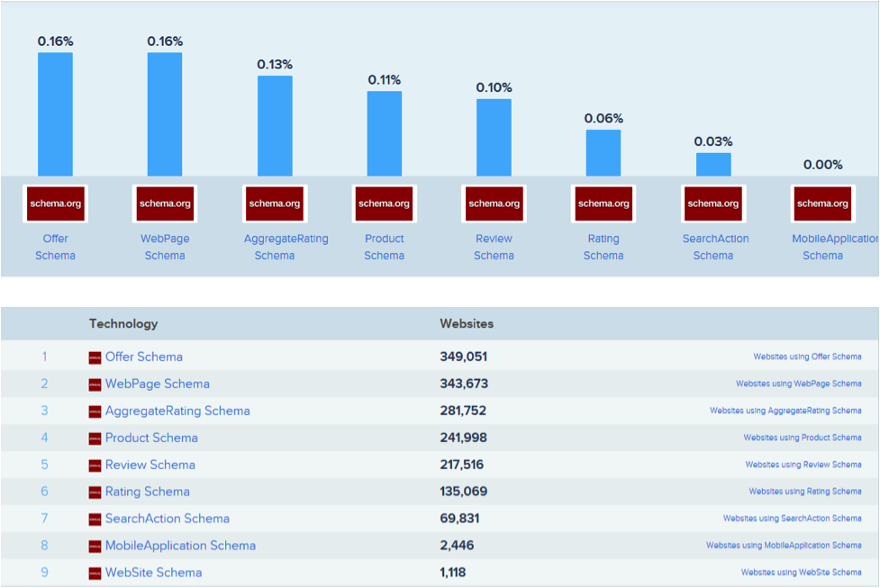
Task: Open 'Websites using MobileApplication Schema' link
Action: 784,546
